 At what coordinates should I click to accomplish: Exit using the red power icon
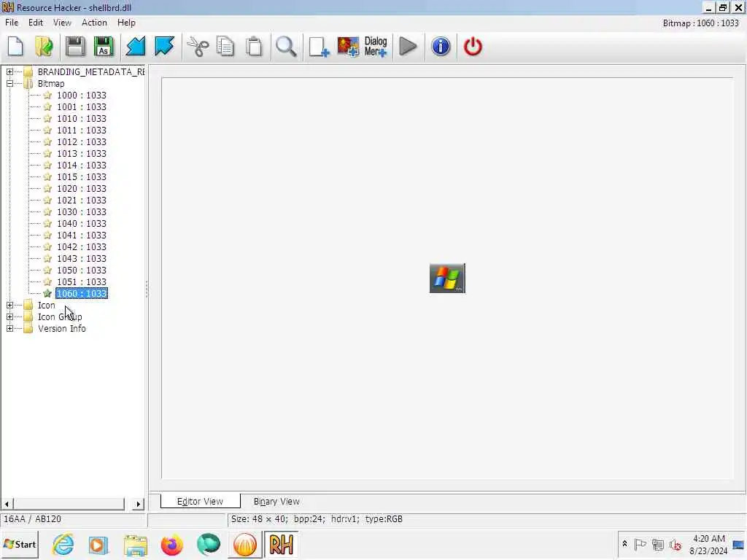coord(473,47)
